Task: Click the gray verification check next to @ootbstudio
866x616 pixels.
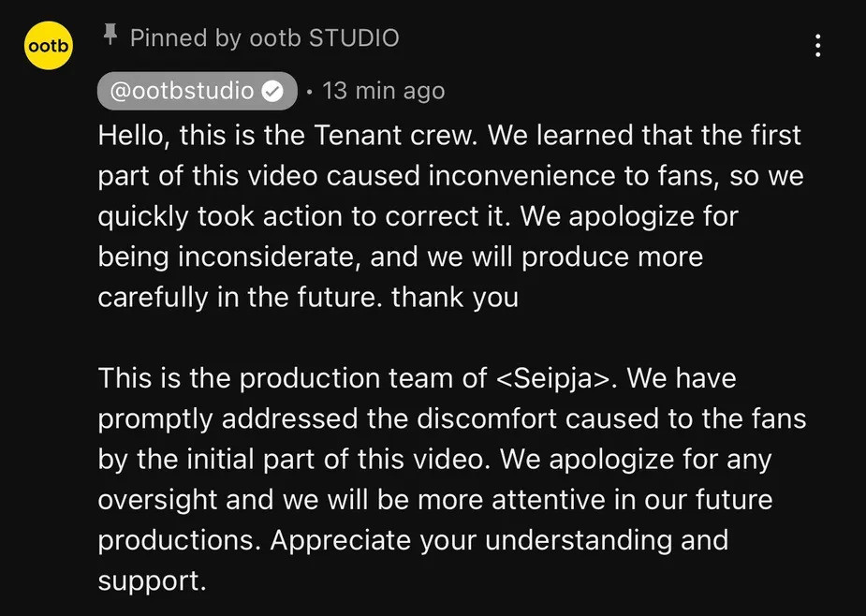Action: [x=272, y=90]
